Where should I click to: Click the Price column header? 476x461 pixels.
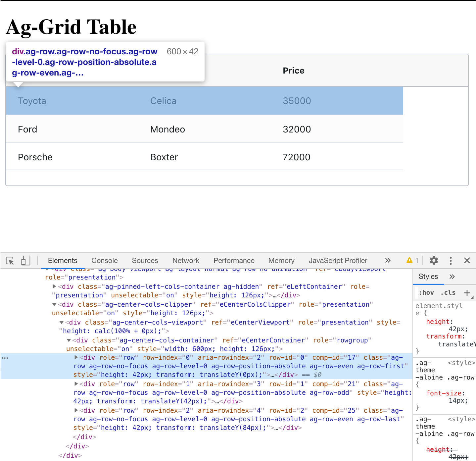point(293,71)
